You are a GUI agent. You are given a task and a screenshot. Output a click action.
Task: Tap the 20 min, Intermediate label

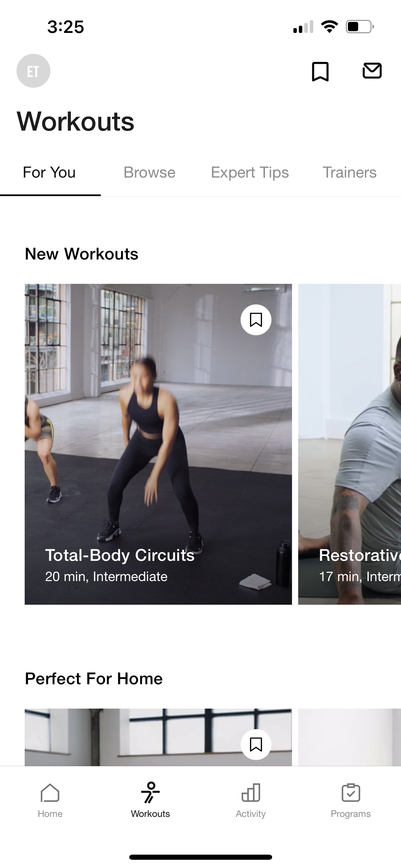[106, 577]
